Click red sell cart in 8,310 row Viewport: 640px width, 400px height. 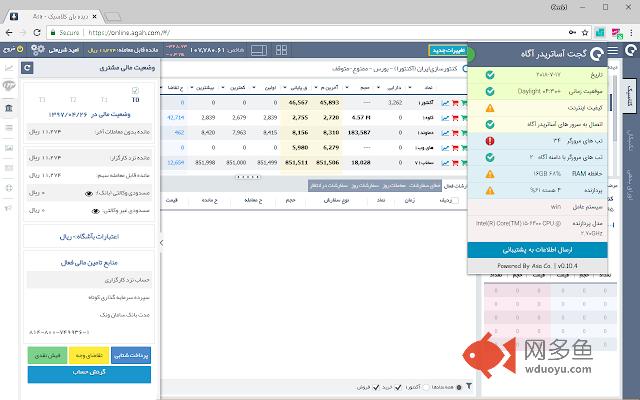(x=455, y=133)
